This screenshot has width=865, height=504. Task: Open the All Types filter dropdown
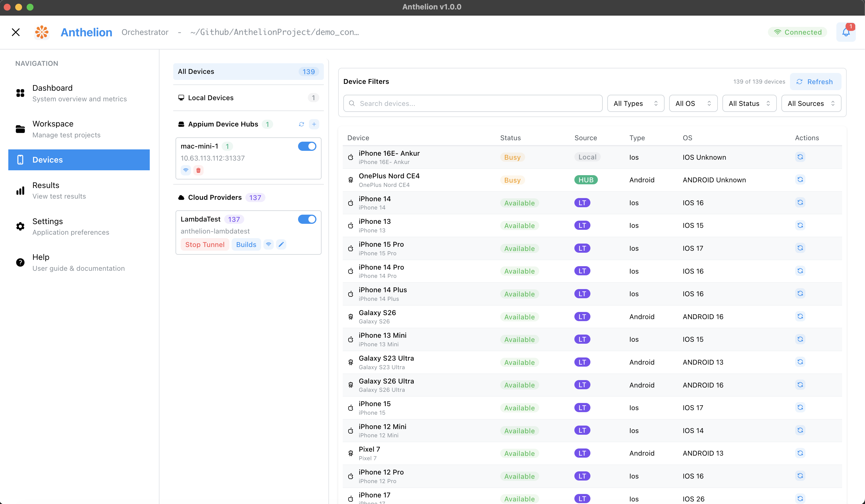(635, 103)
